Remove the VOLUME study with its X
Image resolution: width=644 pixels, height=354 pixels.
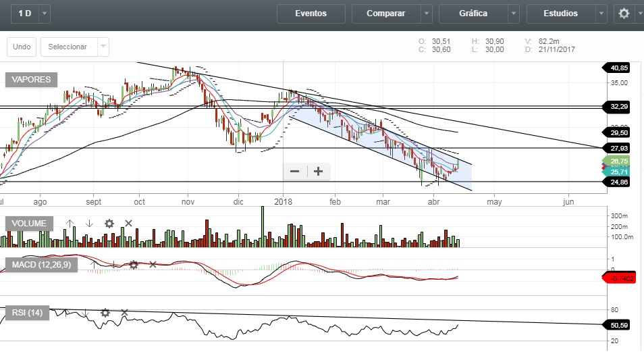pyautogui.click(x=128, y=223)
